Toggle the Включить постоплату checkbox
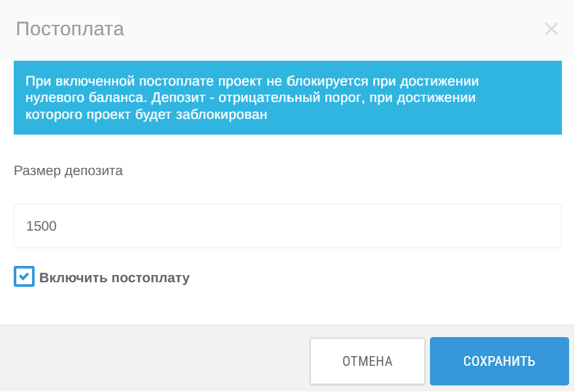The width and height of the screenshot is (575, 392). 24,277
